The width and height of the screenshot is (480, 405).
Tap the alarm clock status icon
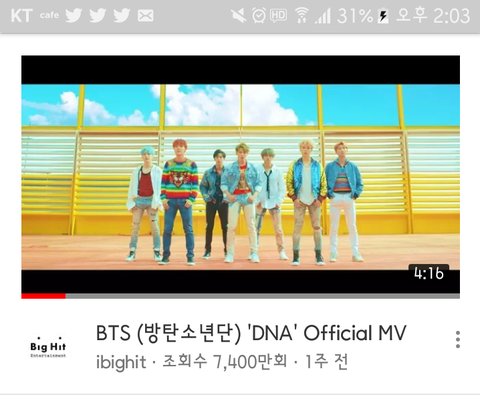259,16
